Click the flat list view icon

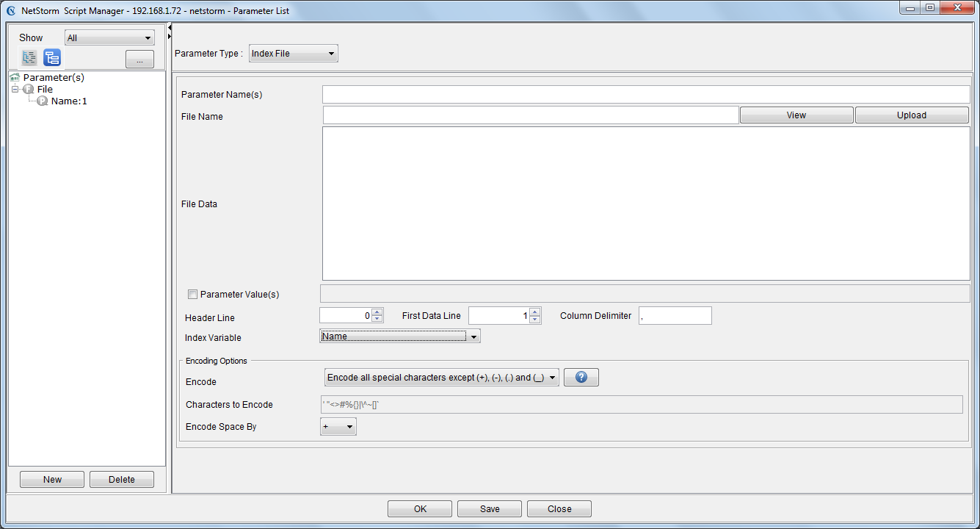(x=30, y=57)
